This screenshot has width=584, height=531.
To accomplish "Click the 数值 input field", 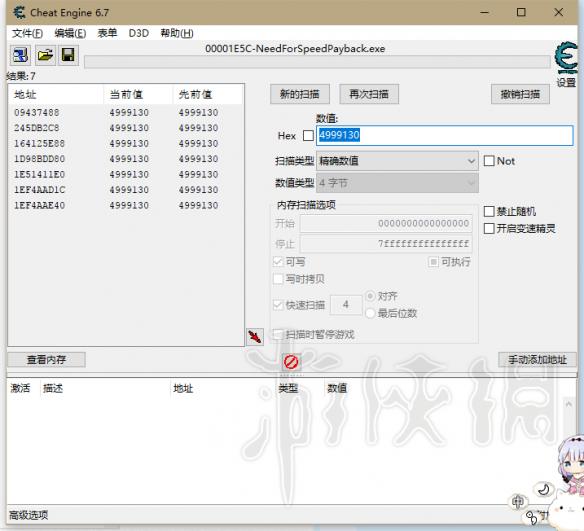I will tap(445, 135).
